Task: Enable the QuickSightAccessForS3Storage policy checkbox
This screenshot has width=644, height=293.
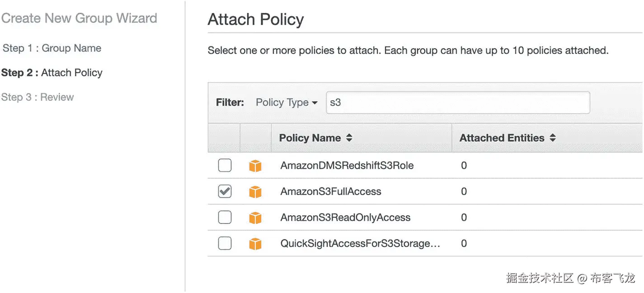Action: 225,243
